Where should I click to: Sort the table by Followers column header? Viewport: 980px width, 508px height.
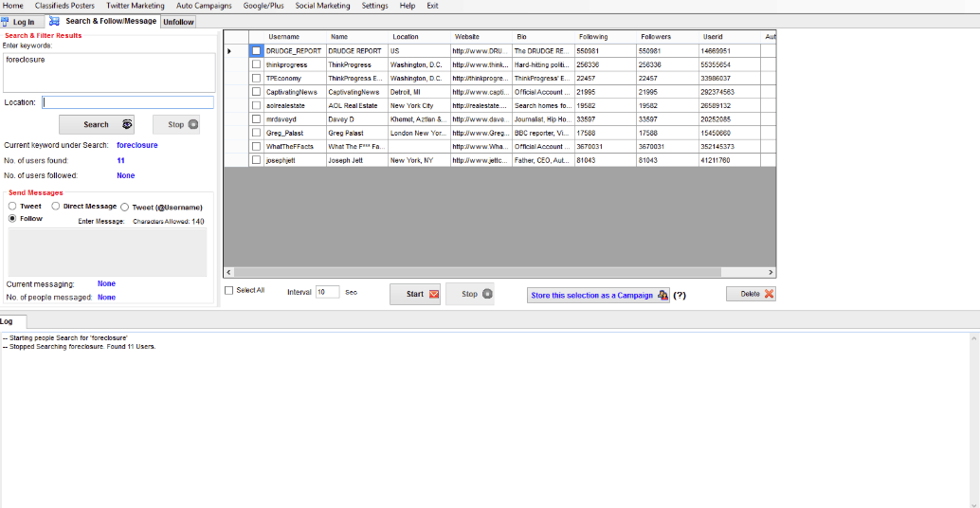coord(655,37)
